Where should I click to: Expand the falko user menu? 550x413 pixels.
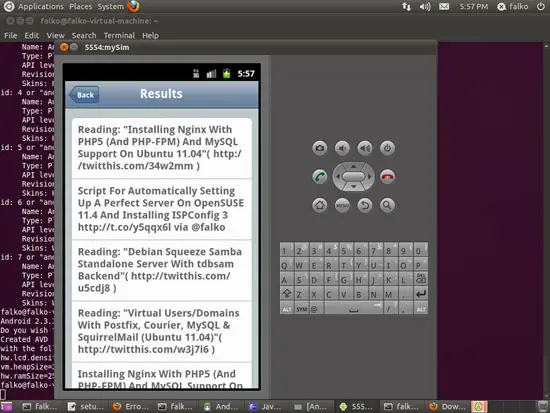(513, 6)
